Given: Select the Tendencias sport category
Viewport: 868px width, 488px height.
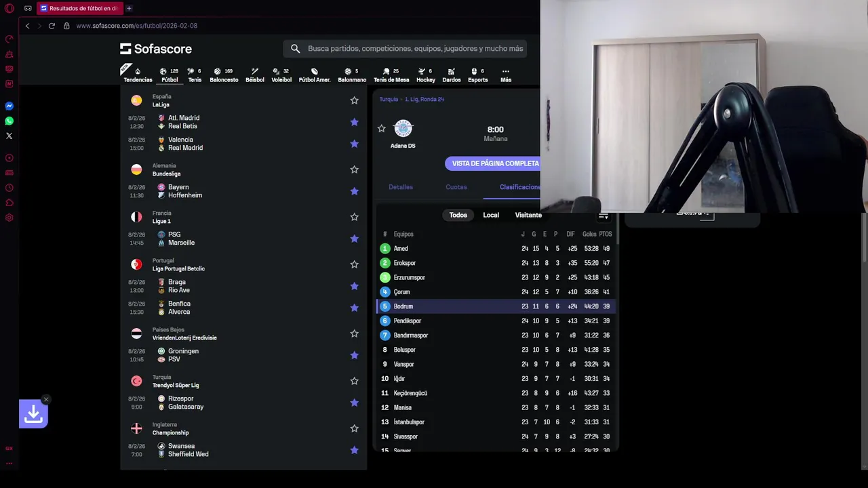Looking at the screenshot, I should 138,75.
